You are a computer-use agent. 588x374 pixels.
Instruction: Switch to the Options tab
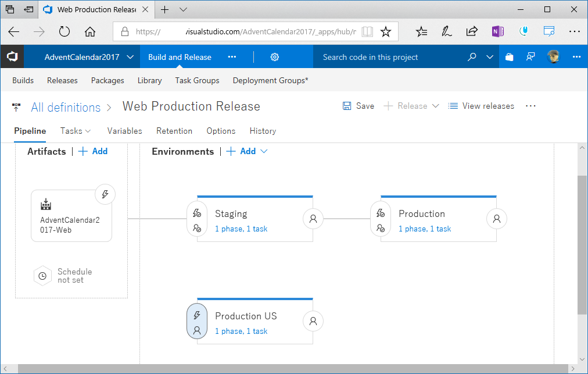point(221,131)
